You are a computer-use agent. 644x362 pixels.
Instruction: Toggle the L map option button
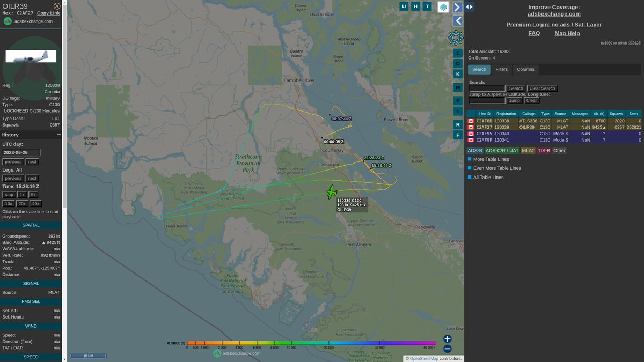[458, 53]
